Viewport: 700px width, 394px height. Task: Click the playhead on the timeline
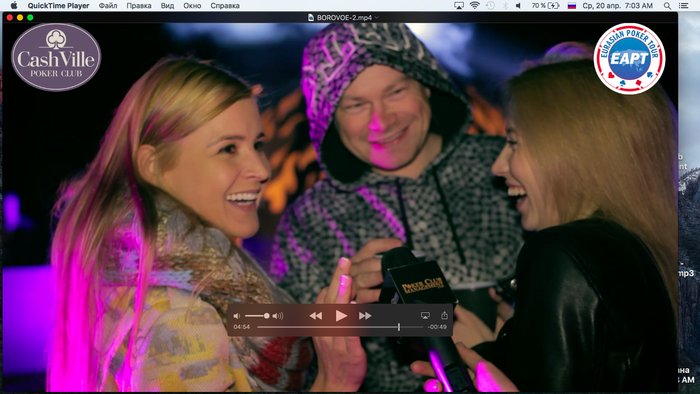click(x=399, y=327)
